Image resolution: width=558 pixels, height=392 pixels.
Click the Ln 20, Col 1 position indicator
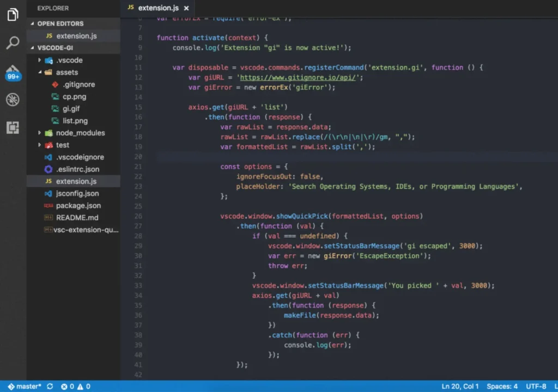[460, 387]
